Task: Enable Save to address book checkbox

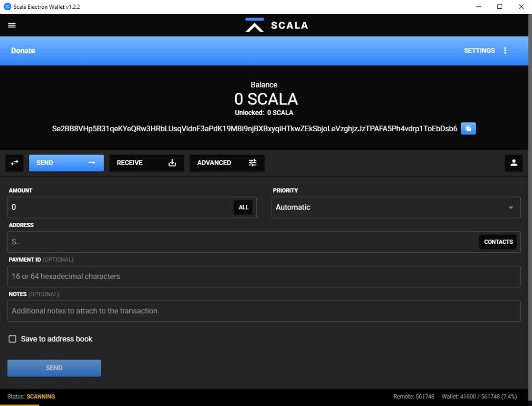Action: click(x=12, y=339)
